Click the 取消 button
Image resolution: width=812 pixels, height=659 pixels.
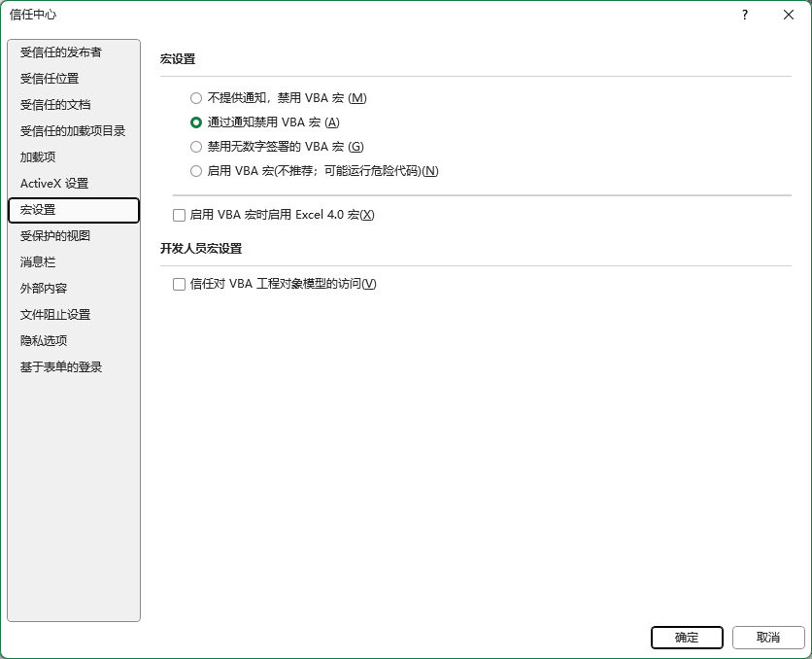(768, 638)
